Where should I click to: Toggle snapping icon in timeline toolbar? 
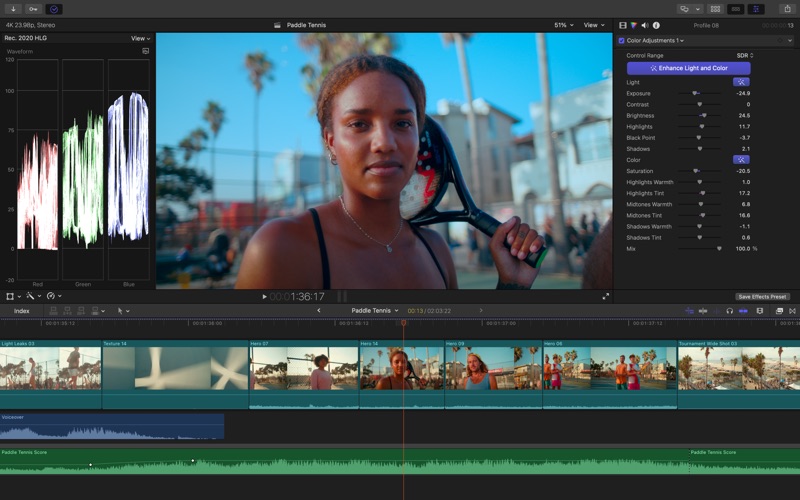(743, 311)
